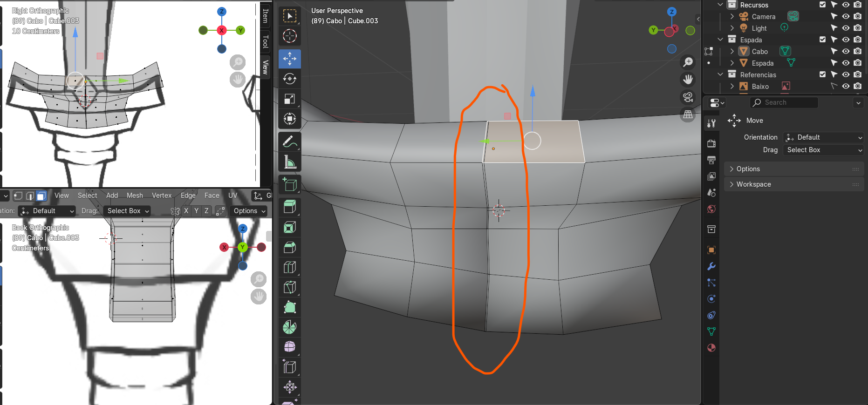This screenshot has width=868, height=405.
Task: Open the Render properties tab
Action: point(711,143)
